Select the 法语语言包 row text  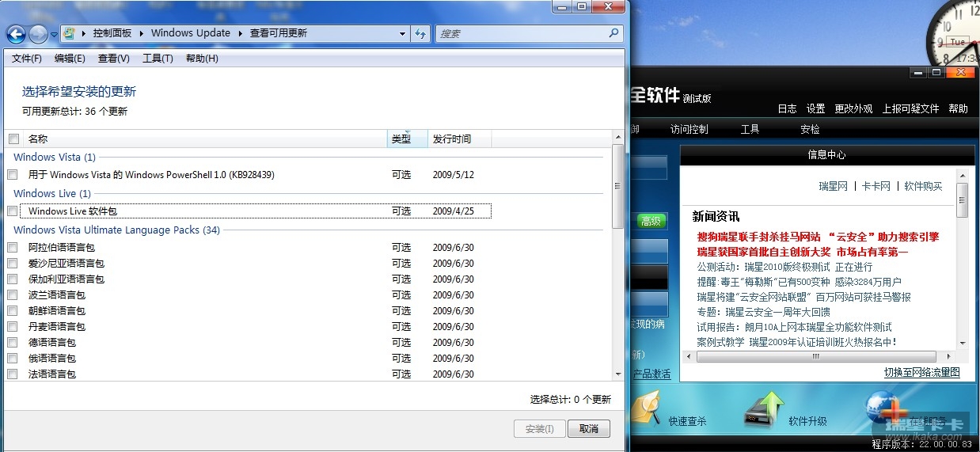52,374
